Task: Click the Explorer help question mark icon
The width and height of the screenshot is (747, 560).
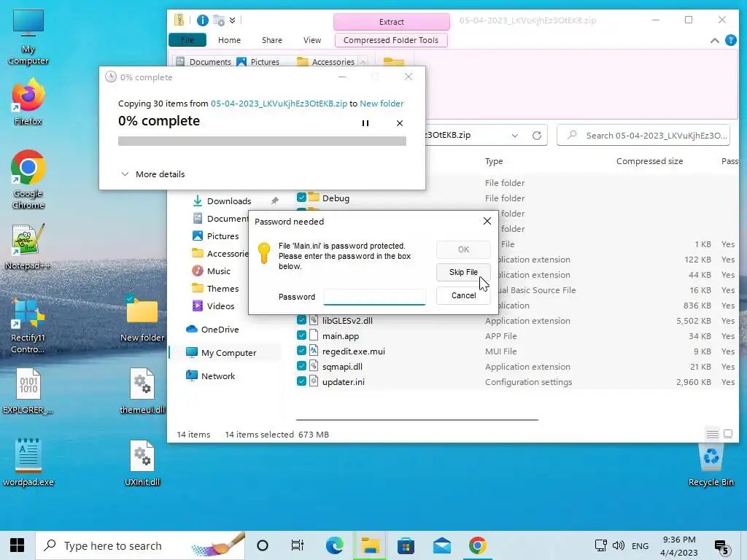Action: click(731, 41)
